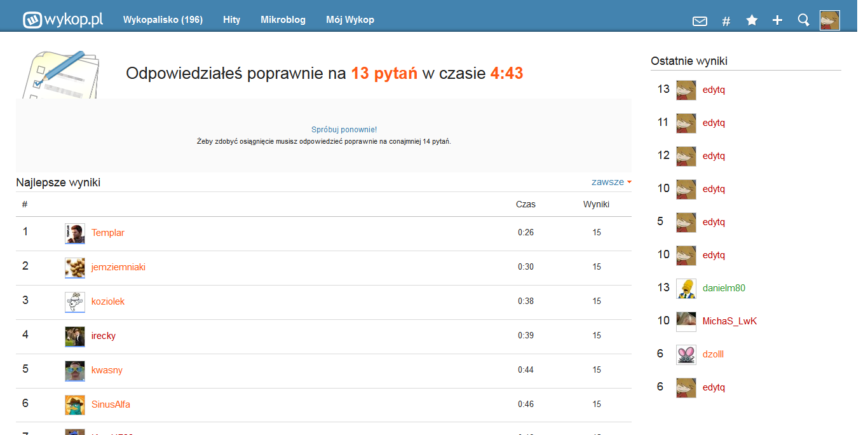868x435 pixels.
Task: Open kwasny's profile link
Action: [107, 370]
